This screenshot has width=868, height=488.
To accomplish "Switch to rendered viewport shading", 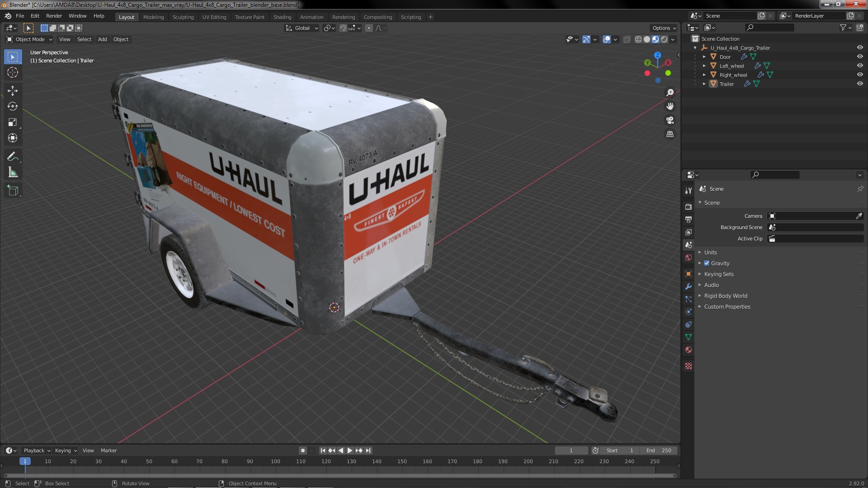I will 664,39.
